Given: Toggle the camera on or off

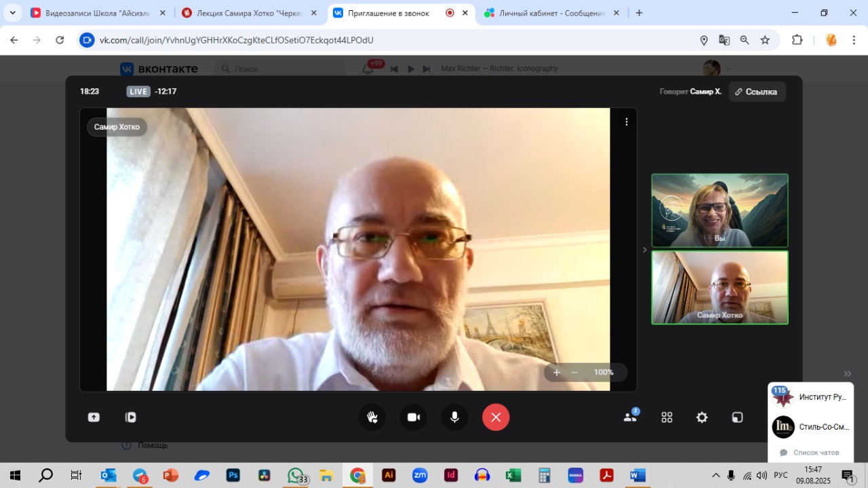Looking at the screenshot, I should point(414,417).
